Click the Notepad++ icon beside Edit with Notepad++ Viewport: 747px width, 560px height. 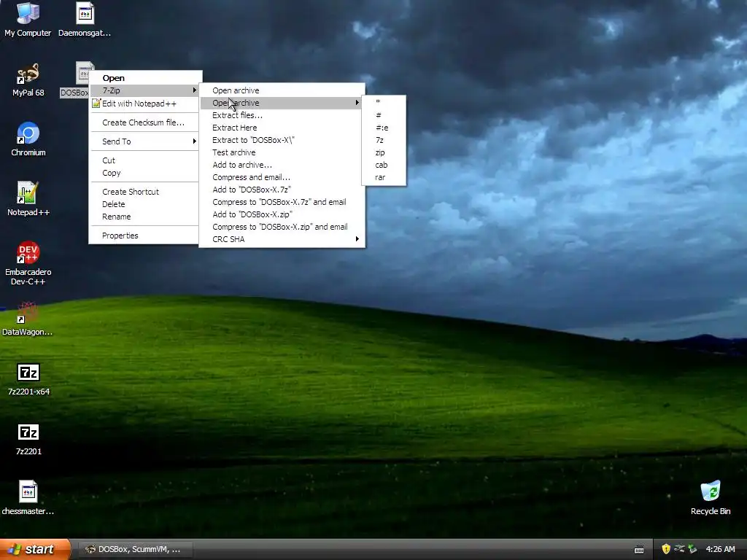coord(96,104)
